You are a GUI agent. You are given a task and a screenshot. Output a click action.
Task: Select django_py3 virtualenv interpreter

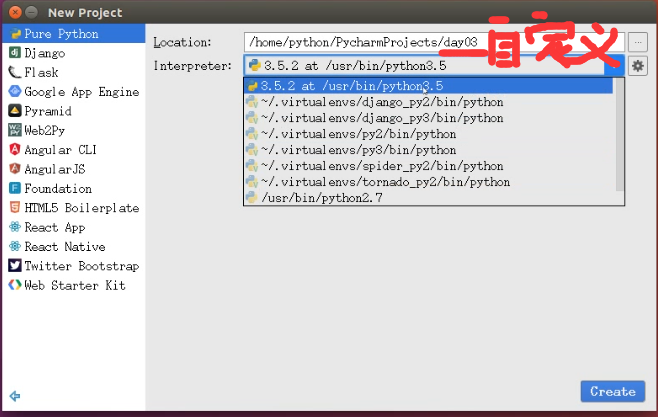click(x=428, y=118)
